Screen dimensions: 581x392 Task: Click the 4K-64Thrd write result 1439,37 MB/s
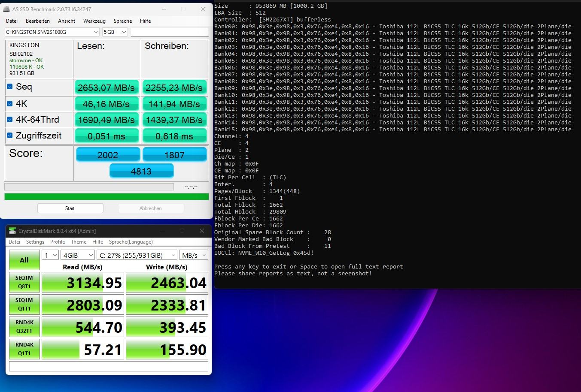pos(174,120)
